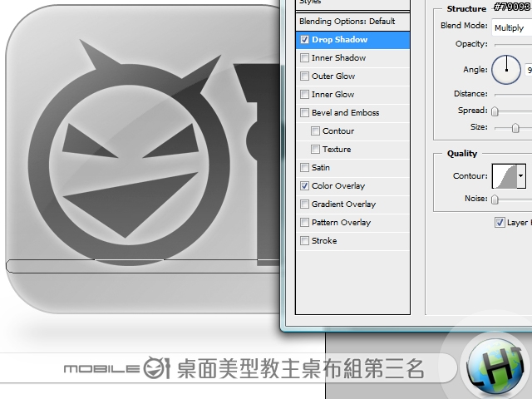Check the Inner Glow option box

304,95
